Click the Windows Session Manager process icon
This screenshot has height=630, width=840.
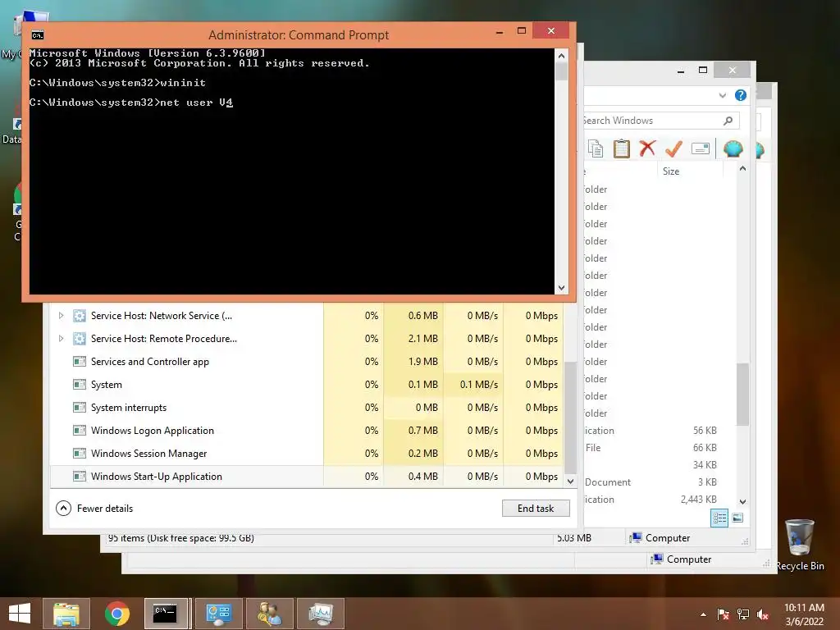[80, 453]
